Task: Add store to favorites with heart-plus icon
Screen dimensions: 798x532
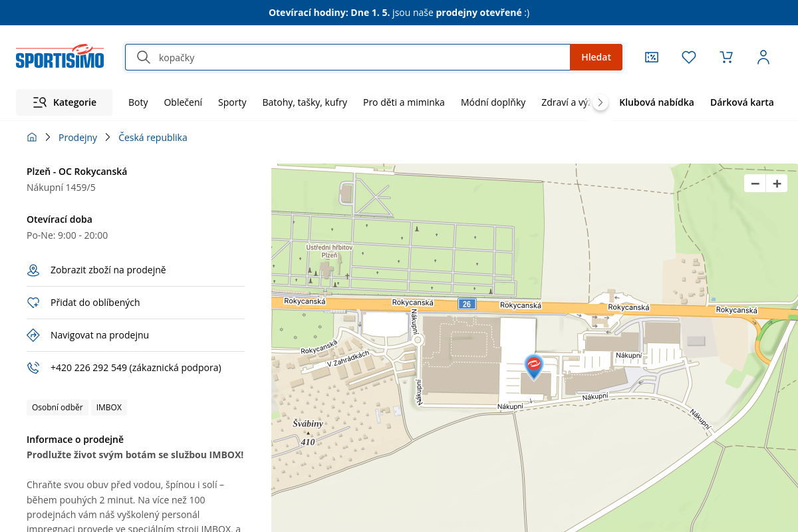Action: tap(33, 303)
